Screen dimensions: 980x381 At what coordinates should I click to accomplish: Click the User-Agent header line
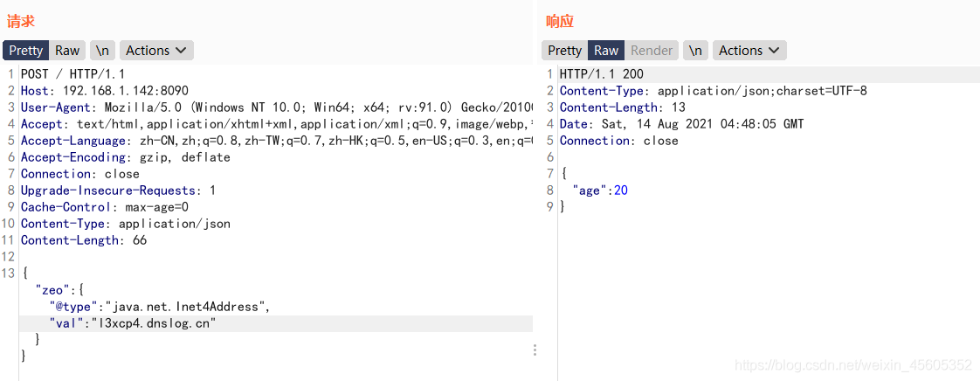276,107
